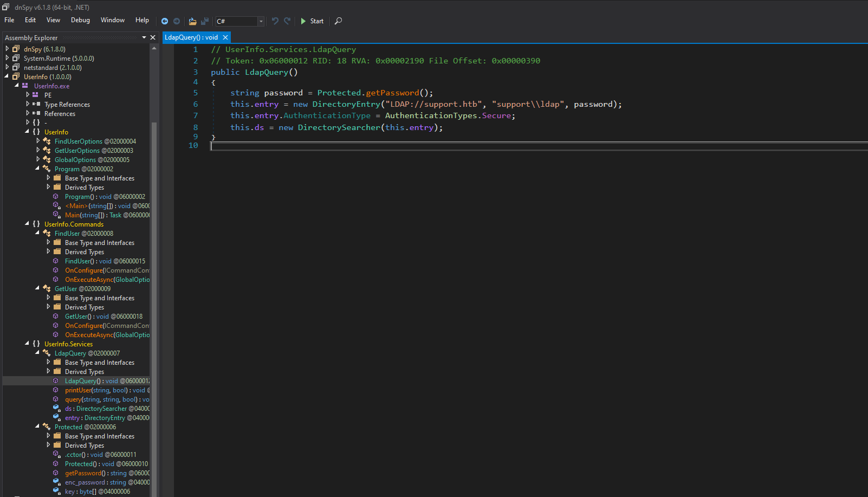Click the Assembly Explorer scroll up arrow
The height and width of the screenshot is (497, 868).
coord(154,48)
